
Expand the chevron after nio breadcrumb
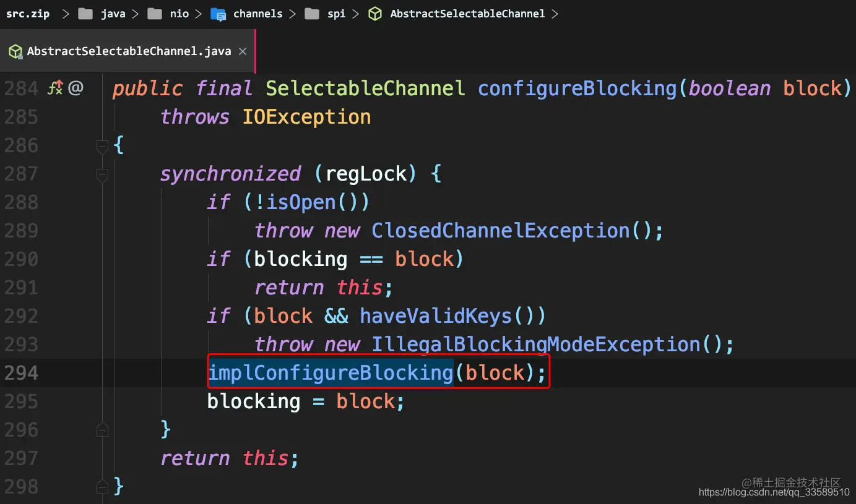[x=198, y=14]
